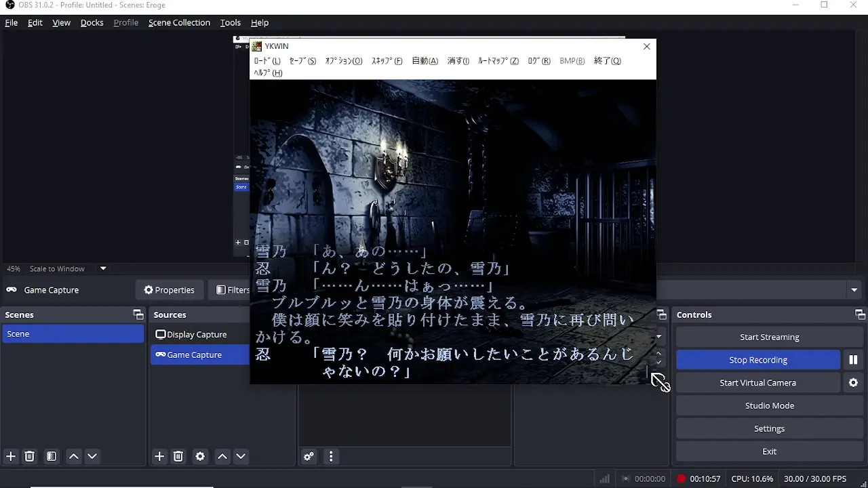Click the CPU: 10.6% status readout
Screen dimensions: 868x488
pyautogui.click(x=752, y=479)
